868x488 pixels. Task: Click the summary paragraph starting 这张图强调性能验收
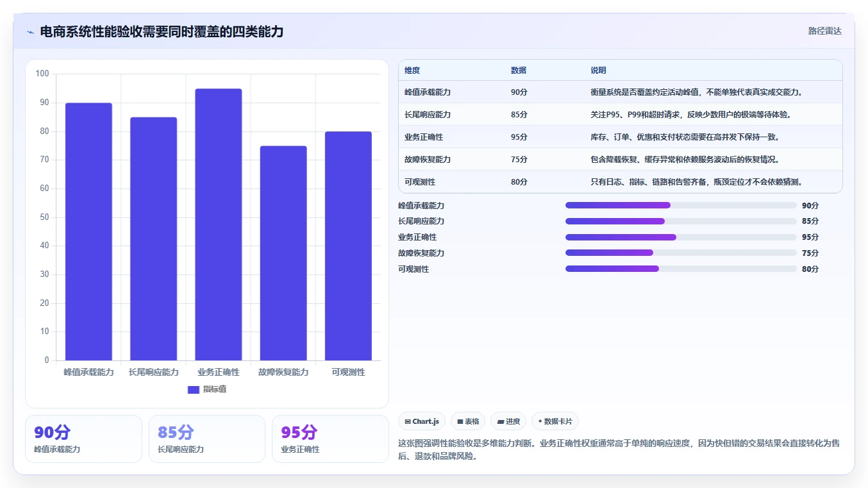pos(619,450)
